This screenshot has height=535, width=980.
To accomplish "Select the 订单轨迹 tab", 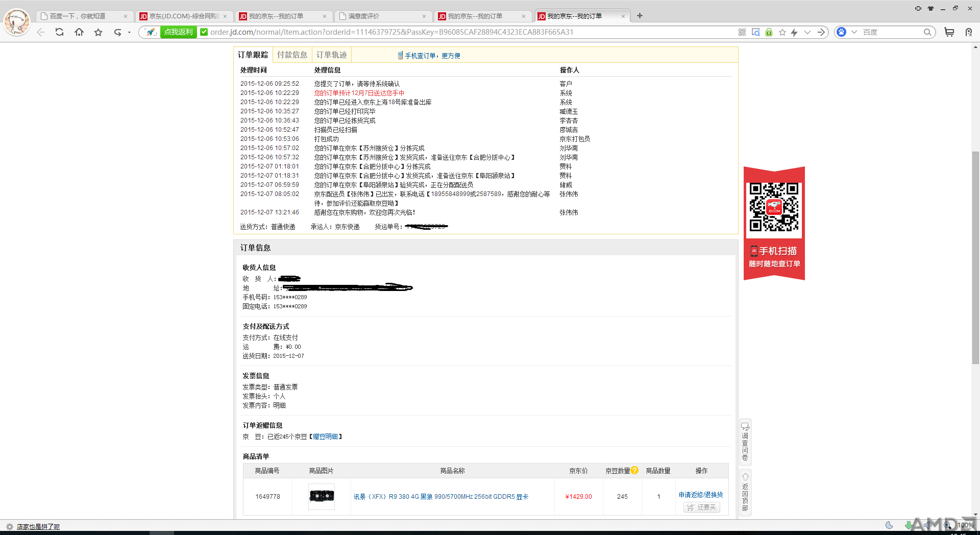I will point(331,55).
